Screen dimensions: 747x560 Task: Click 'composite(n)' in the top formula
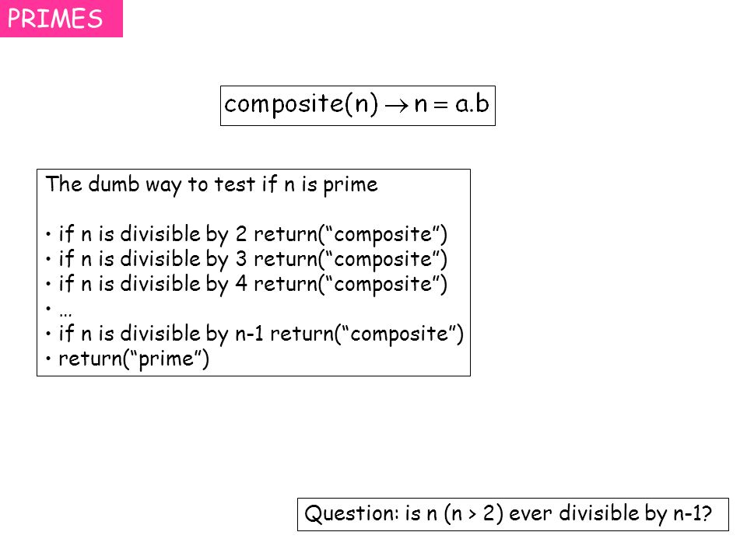click(301, 104)
